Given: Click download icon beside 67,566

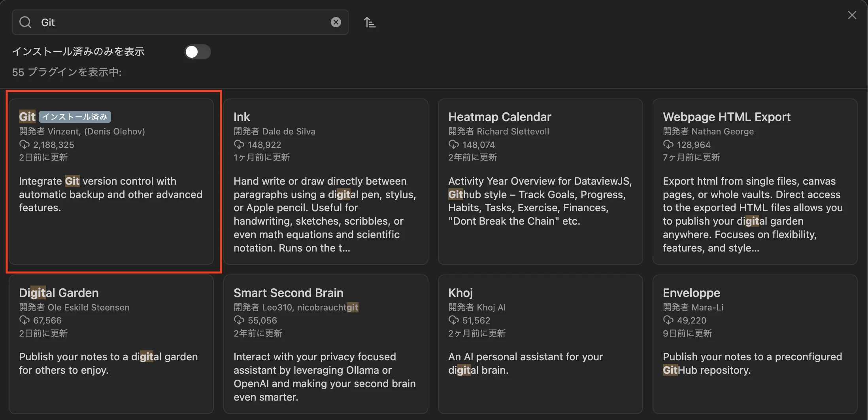Looking at the screenshot, I should (x=25, y=320).
